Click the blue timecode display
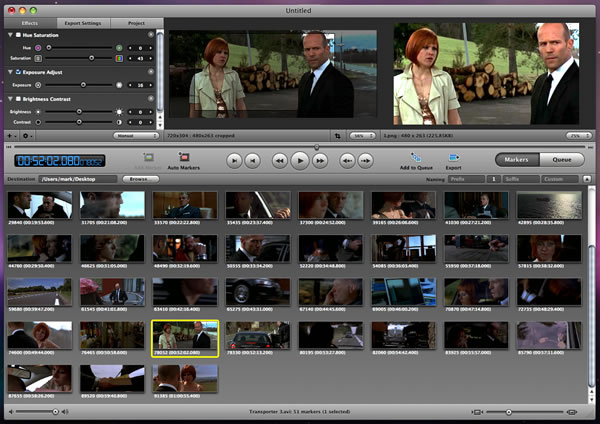The image size is (600, 424). point(60,161)
